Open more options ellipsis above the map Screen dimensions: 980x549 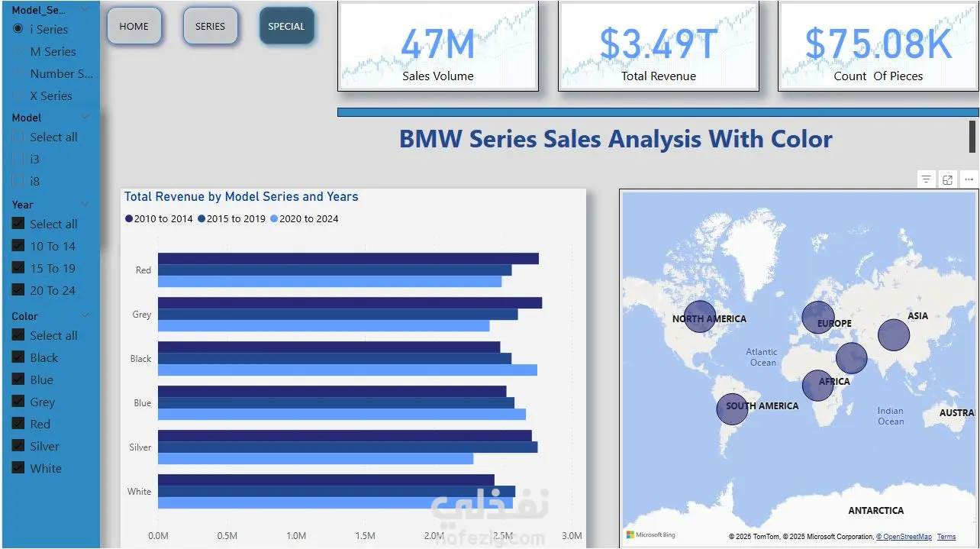tap(969, 179)
